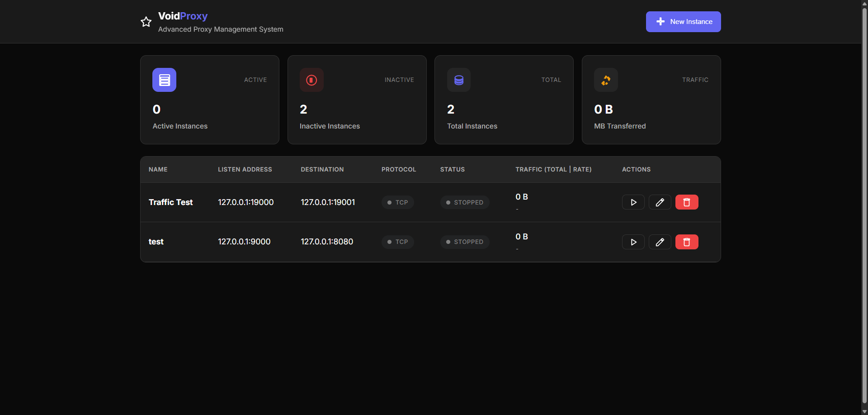Click the yellow Traffic transfer icon
This screenshot has height=415, width=868.
[x=606, y=80]
